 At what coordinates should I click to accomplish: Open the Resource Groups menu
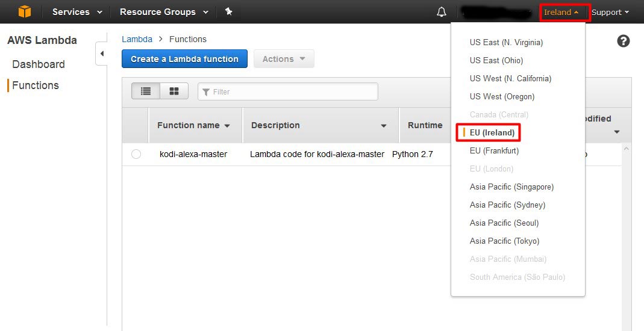pyautogui.click(x=164, y=12)
